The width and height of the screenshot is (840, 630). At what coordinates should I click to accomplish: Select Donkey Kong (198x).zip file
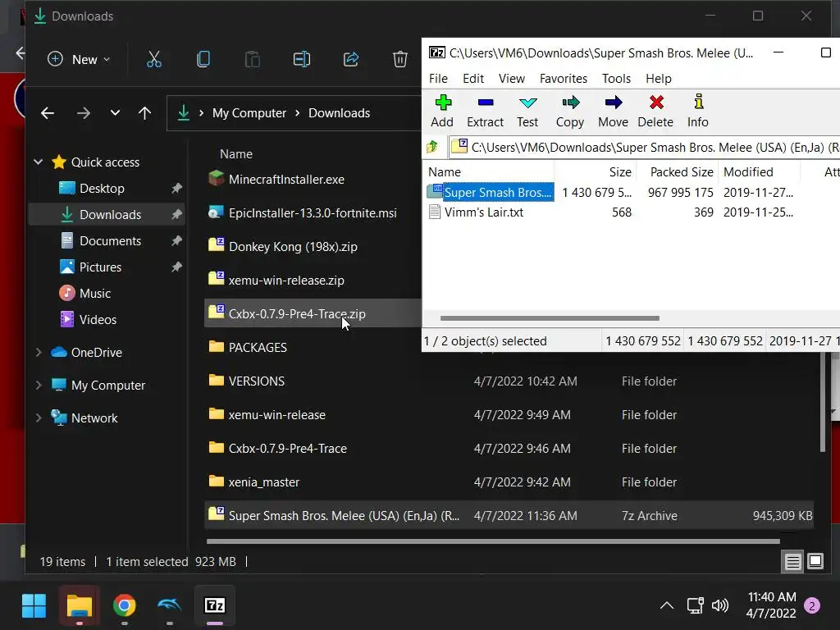[293, 246]
